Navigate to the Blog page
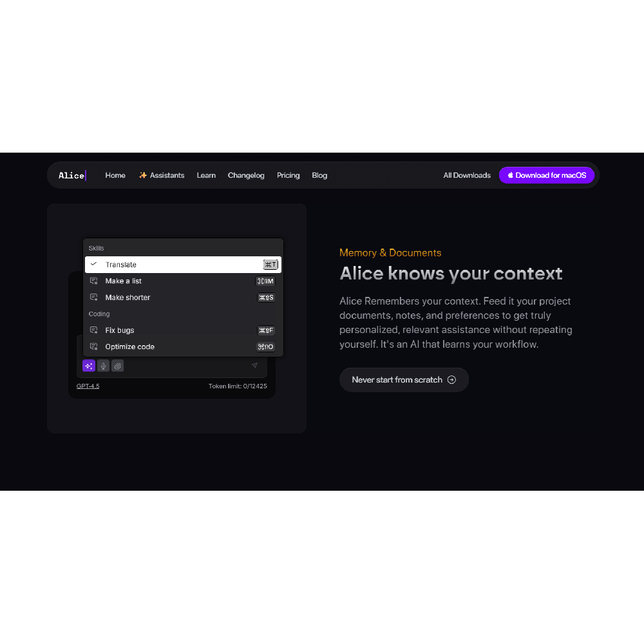Screen dimensions: 644x644 (319, 175)
